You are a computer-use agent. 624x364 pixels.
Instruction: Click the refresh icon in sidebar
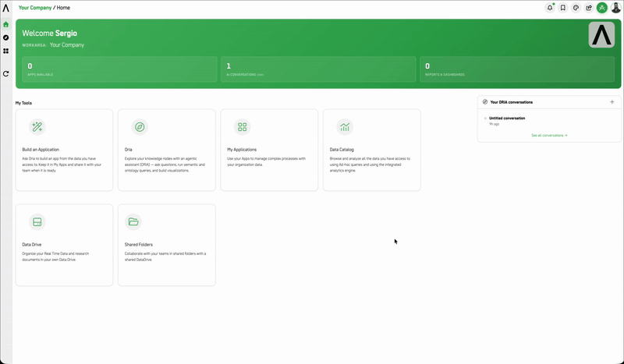(6, 73)
